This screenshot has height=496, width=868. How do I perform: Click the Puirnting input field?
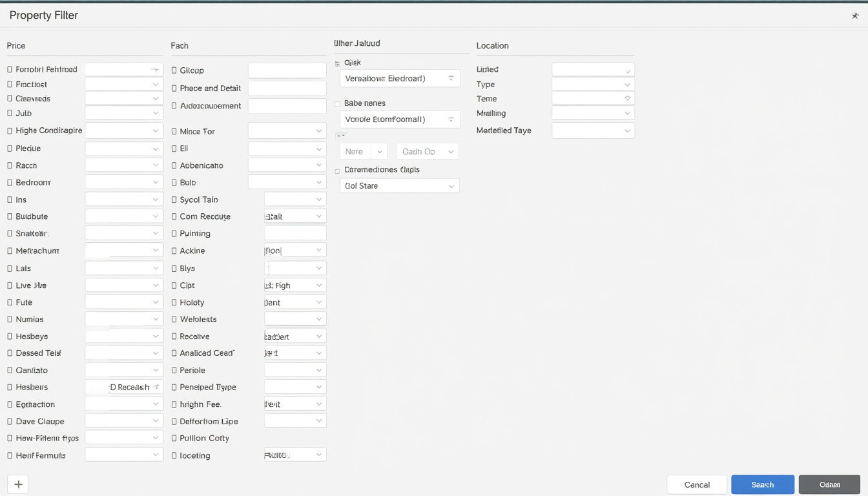tap(295, 234)
